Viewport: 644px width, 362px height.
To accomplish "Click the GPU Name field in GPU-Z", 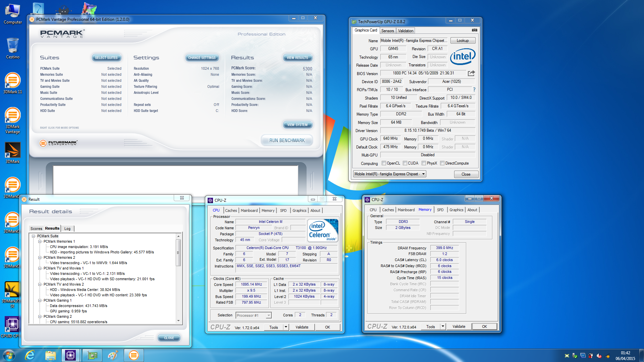I will pyautogui.click(x=414, y=41).
